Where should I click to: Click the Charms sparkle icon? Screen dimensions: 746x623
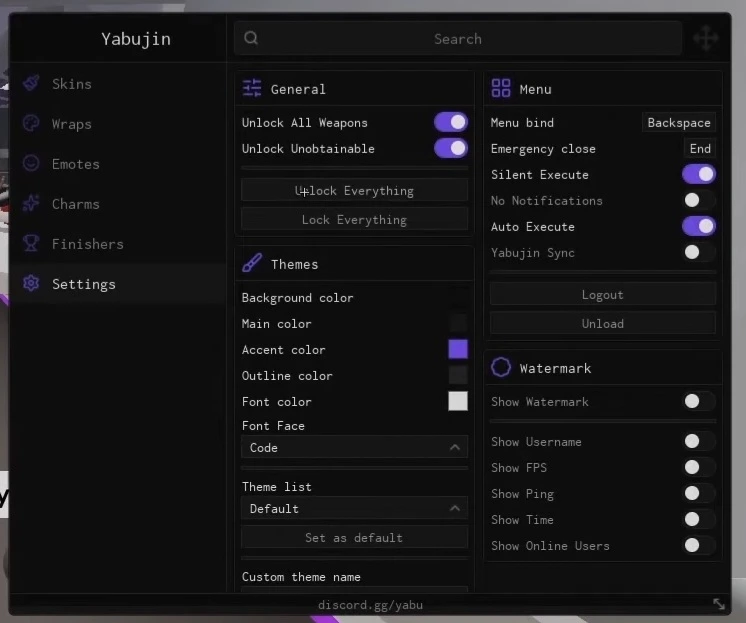(31, 203)
